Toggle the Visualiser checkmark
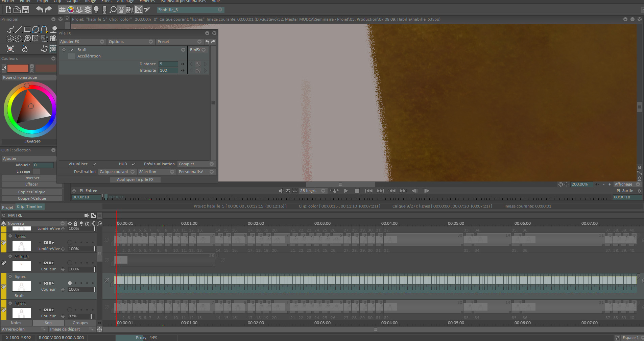Screen dimensions: 644x341 [x=94, y=164]
